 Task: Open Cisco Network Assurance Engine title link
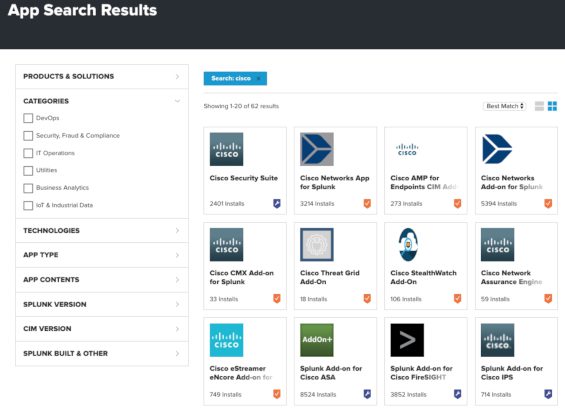[511, 277]
